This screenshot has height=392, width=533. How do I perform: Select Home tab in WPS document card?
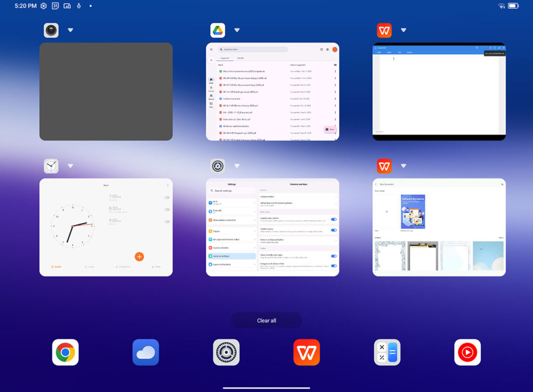point(379,53)
